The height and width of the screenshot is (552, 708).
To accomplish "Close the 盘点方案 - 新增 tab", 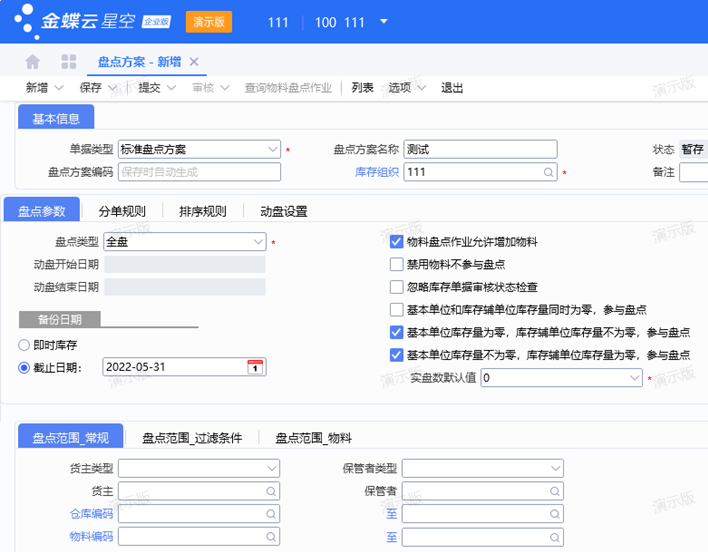I will 194,62.
